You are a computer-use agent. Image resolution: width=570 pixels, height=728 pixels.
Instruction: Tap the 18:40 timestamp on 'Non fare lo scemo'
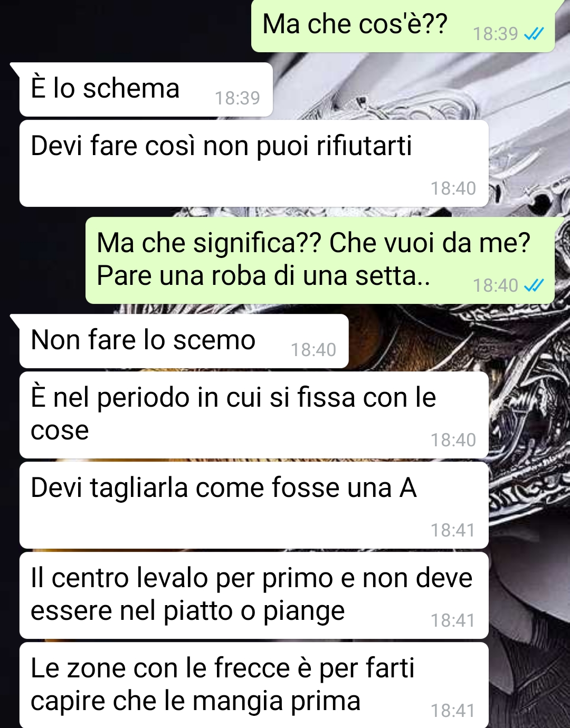313,350
